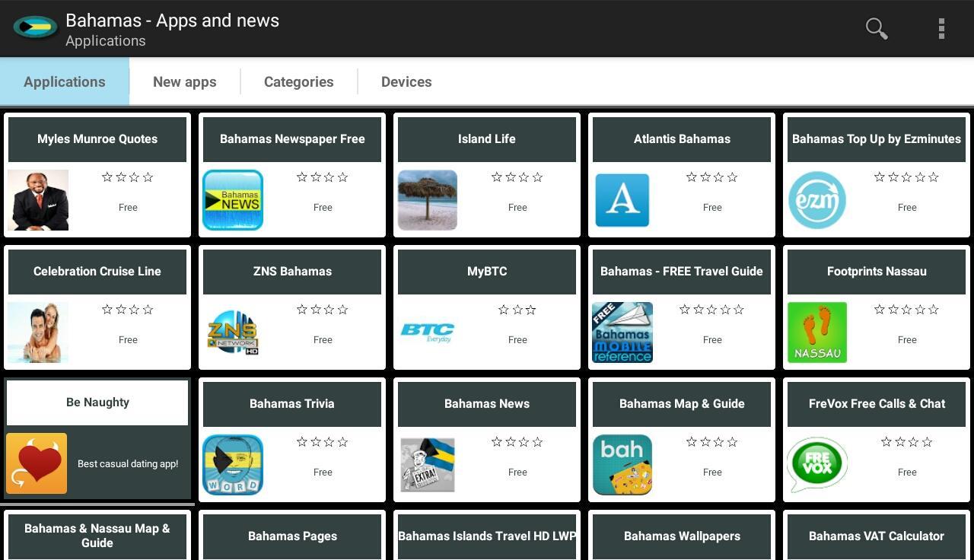974x560 pixels.
Task: Switch to the Applications tab
Action: [65, 81]
